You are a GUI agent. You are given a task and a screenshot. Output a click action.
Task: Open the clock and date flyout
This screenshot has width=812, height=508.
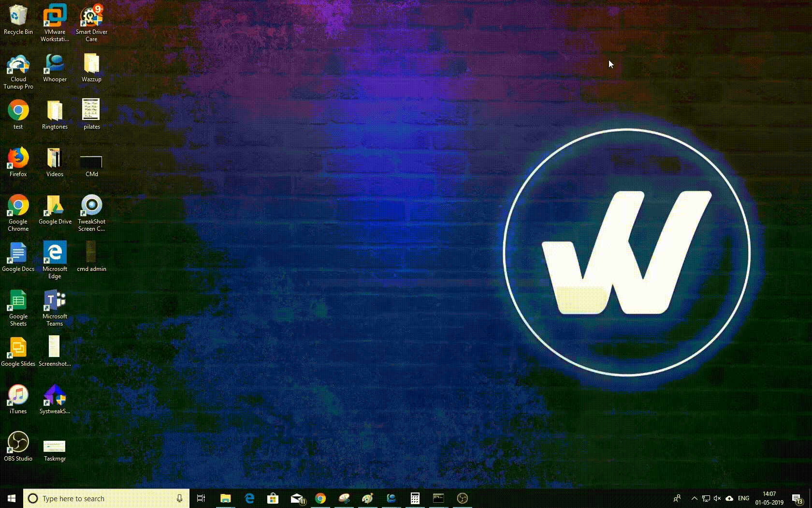tap(769, 498)
